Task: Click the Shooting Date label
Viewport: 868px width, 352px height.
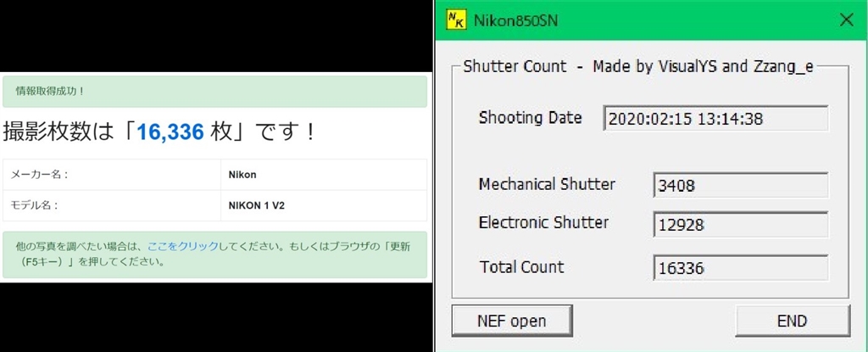Action: click(x=530, y=118)
